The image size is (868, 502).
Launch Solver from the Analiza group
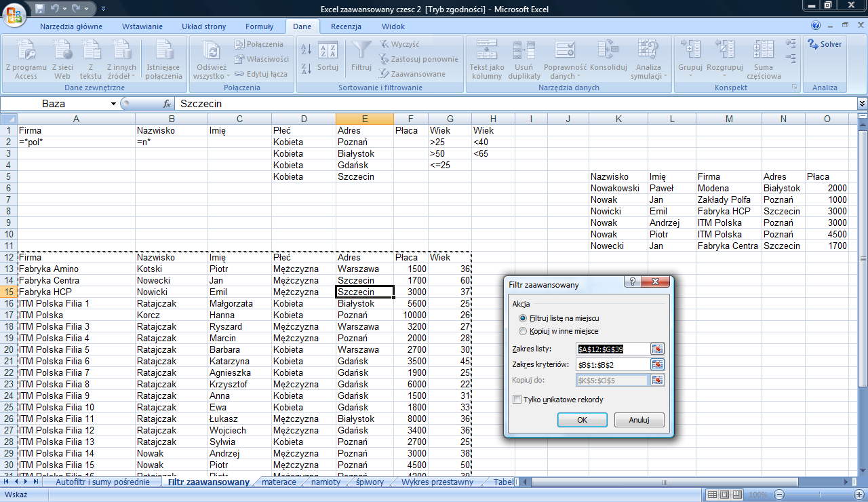825,44
